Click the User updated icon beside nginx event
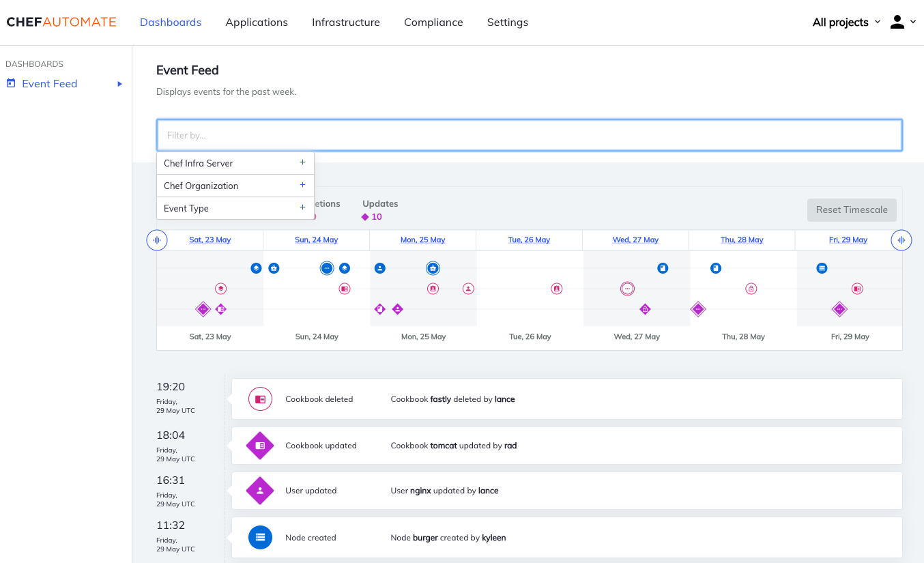 [x=260, y=491]
